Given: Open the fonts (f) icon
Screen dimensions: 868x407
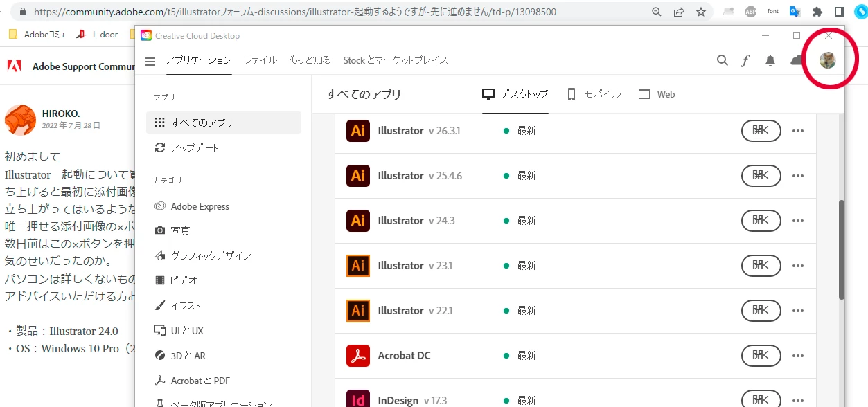Looking at the screenshot, I should click(x=745, y=61).
